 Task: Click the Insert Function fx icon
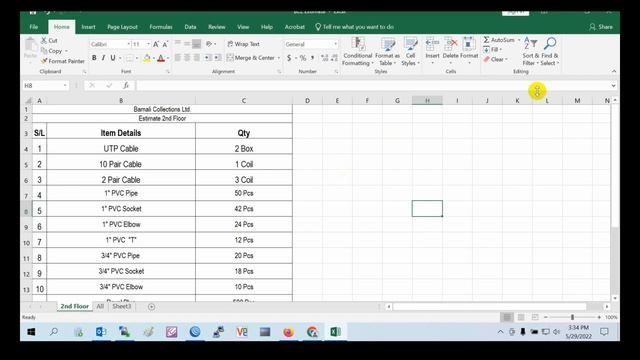click(126, 85)
